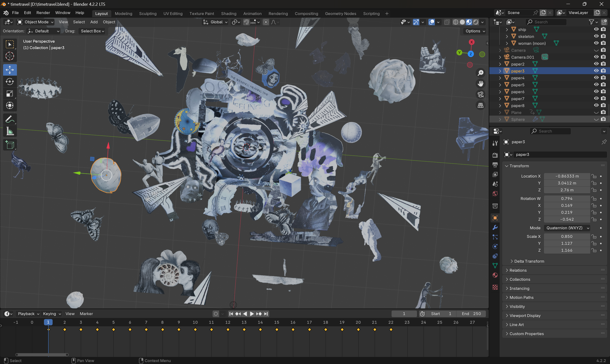The image size is (610, 364).
Task: Open the Material properties tab
Action: [x=495, y=275]
